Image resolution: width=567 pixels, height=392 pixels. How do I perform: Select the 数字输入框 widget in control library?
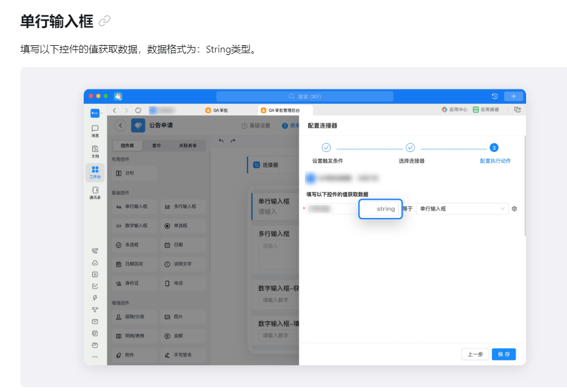[134, 226]
